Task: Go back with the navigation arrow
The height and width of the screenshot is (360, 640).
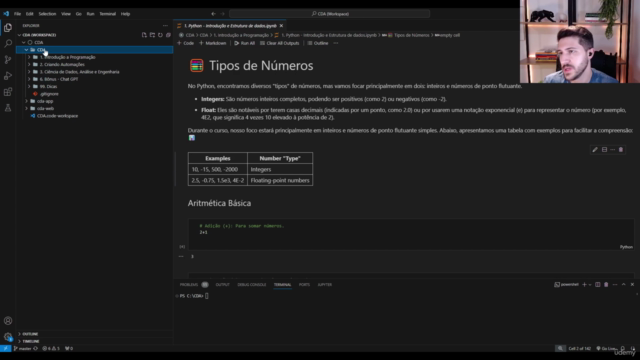Action: (x=213, y=14)
